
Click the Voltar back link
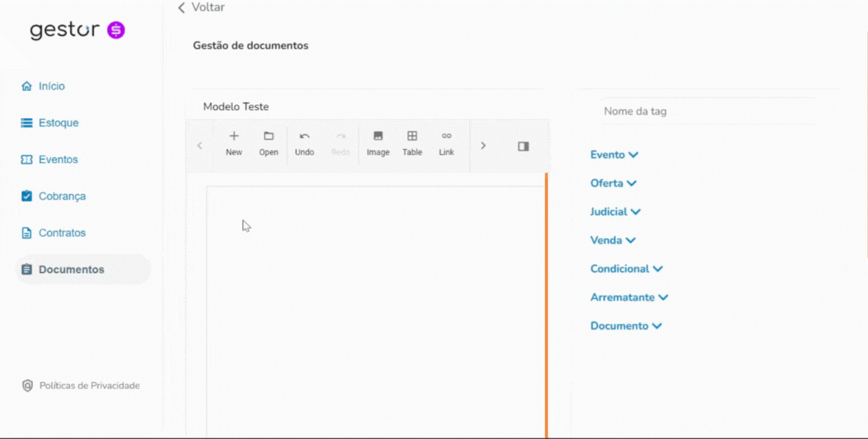(201, 8)
